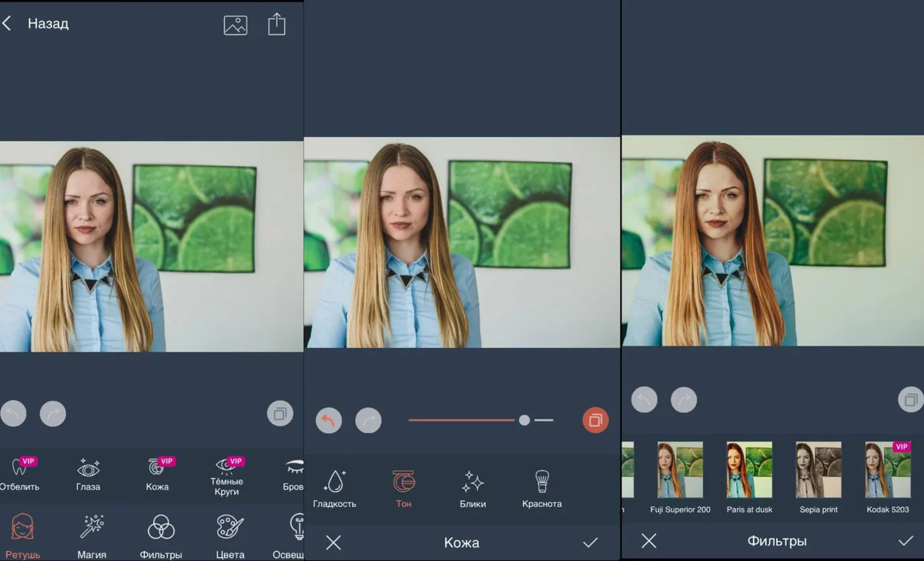Tap the filtered photo in Фильтры screen
Viewport: 924px width, 561px height.
click(x=773, y=240)
